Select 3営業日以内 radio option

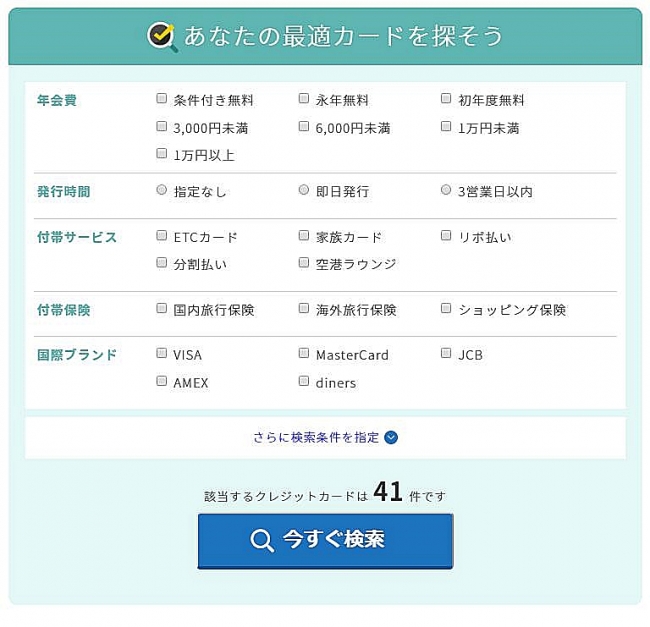click(446, 190)
